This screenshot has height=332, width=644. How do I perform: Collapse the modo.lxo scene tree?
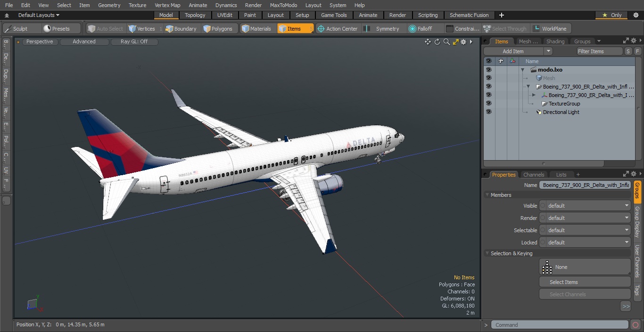coord(522,70)
